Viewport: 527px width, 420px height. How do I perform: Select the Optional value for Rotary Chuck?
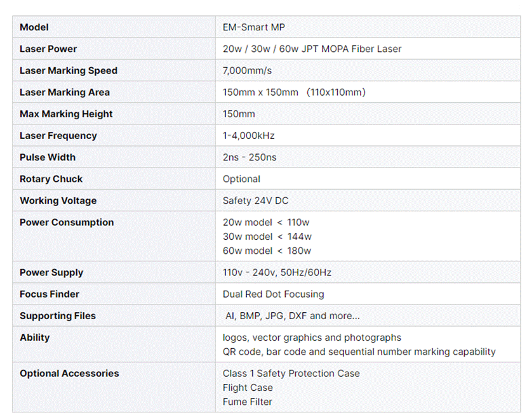pos(241,180)
